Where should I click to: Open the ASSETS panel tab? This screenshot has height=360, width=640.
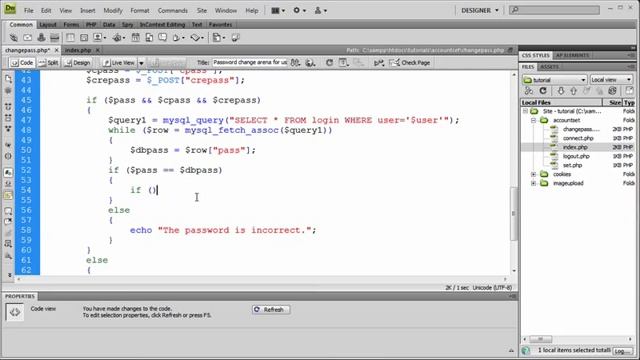click(549, 67)
